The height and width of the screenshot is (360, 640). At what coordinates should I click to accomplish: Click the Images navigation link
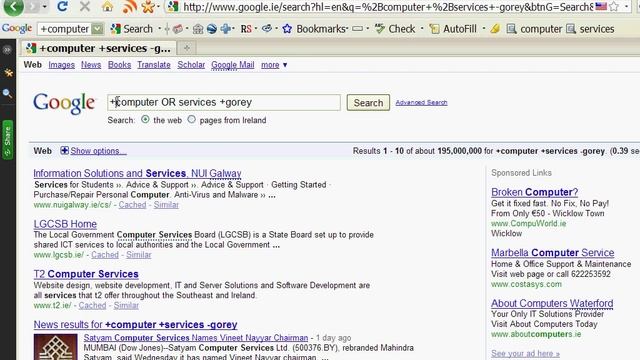[x=62, y=65]
